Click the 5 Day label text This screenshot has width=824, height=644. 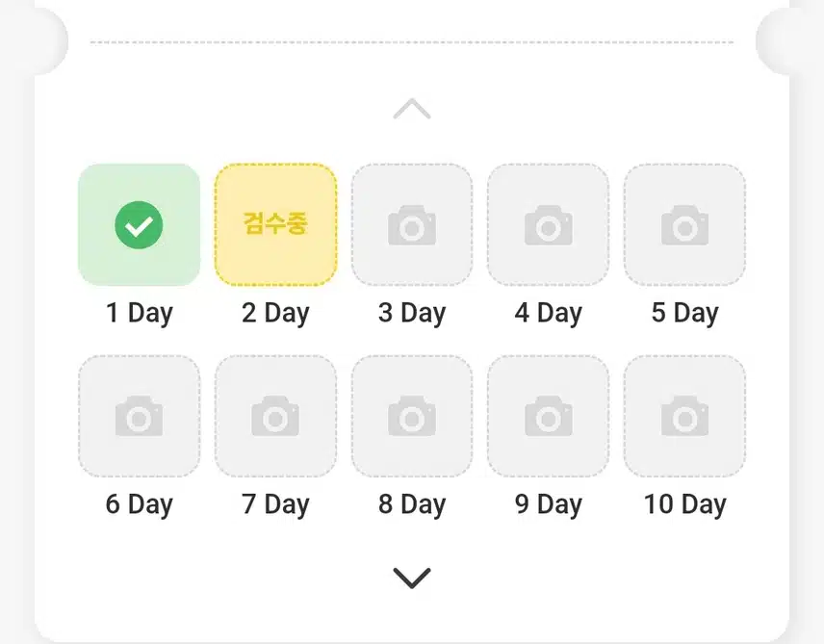[684, 313]
